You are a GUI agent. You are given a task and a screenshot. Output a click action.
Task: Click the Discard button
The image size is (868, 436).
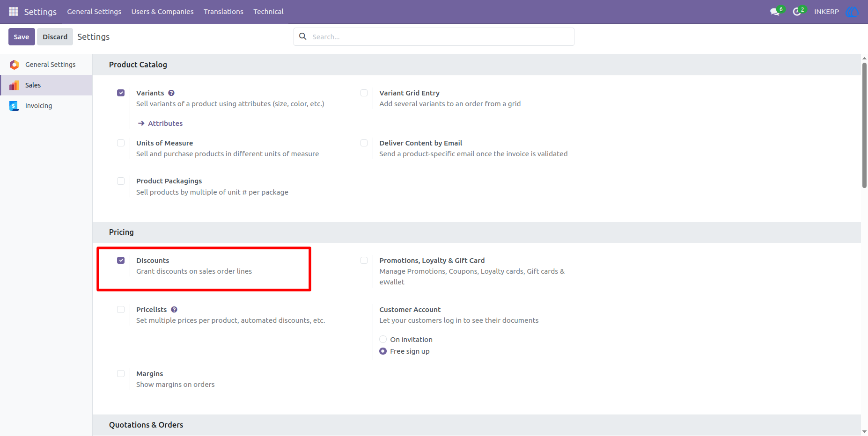click(55, 37)
